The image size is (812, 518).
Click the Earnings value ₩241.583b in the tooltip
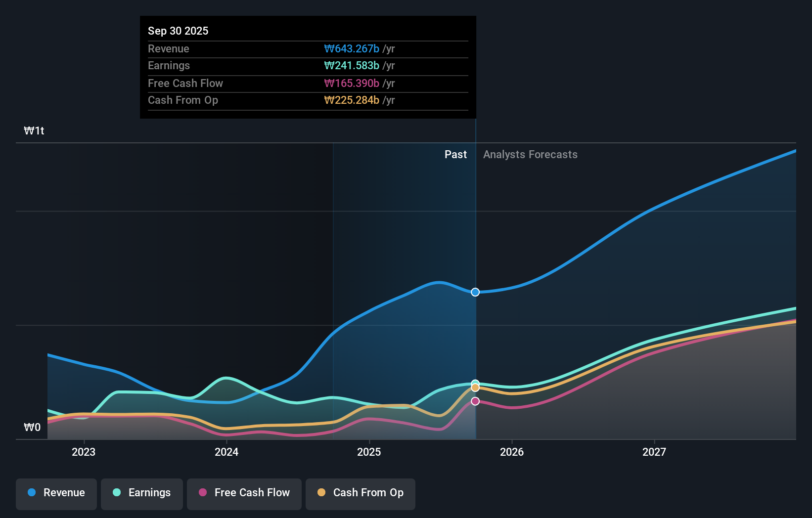coord(352,65)
